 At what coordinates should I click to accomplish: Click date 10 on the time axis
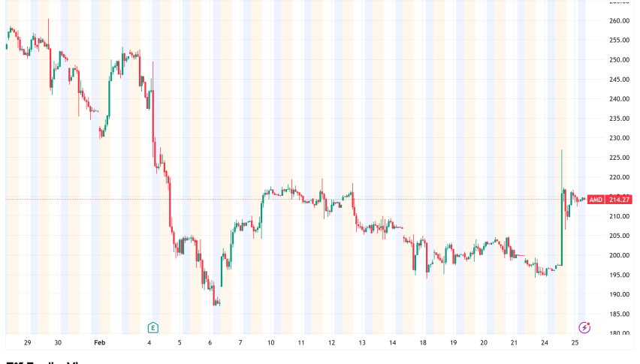pos(270,342)
